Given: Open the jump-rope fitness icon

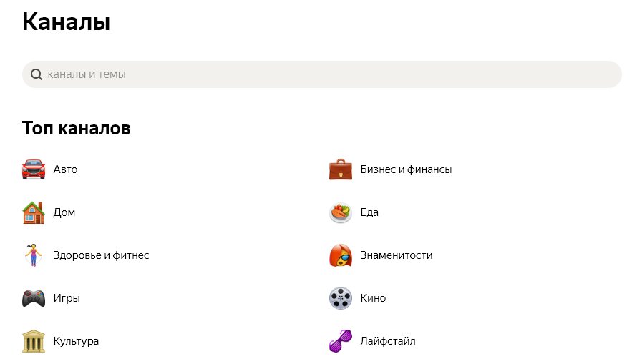Looking at the screenshot, I should [x=34, y=255].
